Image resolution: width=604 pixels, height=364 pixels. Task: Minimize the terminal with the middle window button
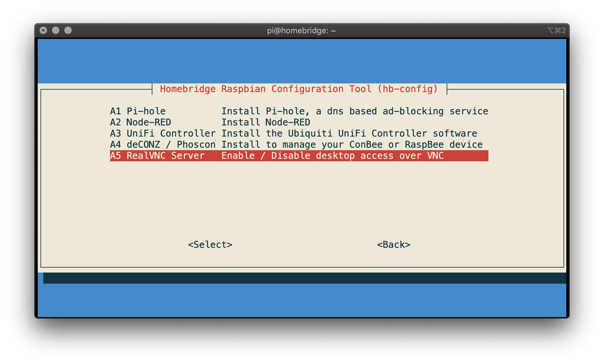tap(56, 30)
